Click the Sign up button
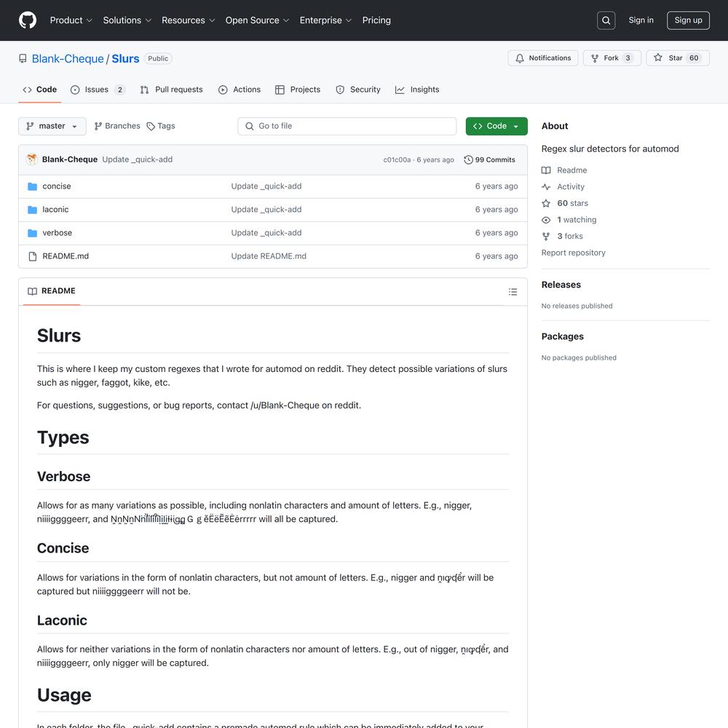Screen dimensions: 728x728 coord(688,20)
